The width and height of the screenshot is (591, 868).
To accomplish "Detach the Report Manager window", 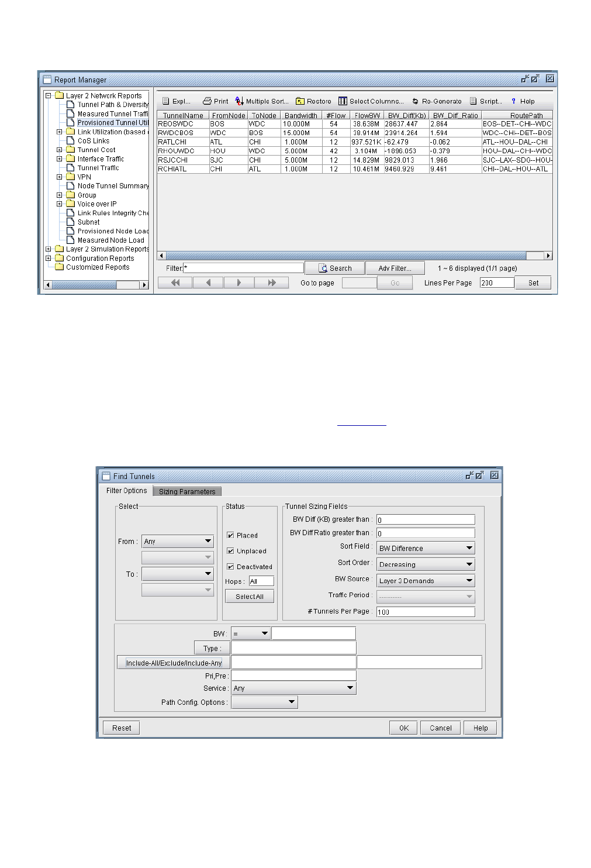I will (x=525, y=78).
